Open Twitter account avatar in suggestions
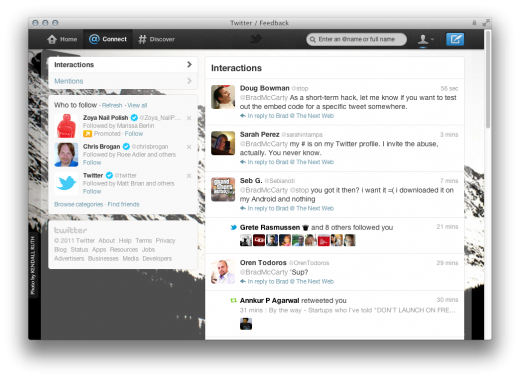The height and width of the screenshot is (379, 520). tap(66, 184)
